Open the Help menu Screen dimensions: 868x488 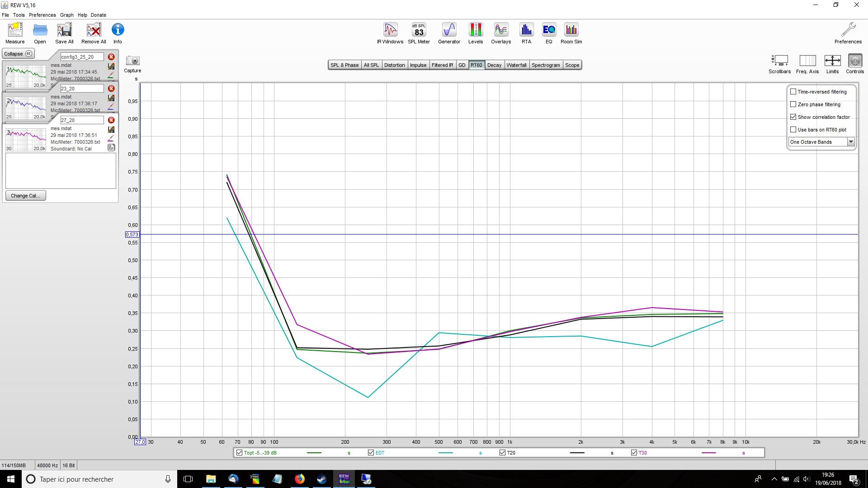(82, 15)
